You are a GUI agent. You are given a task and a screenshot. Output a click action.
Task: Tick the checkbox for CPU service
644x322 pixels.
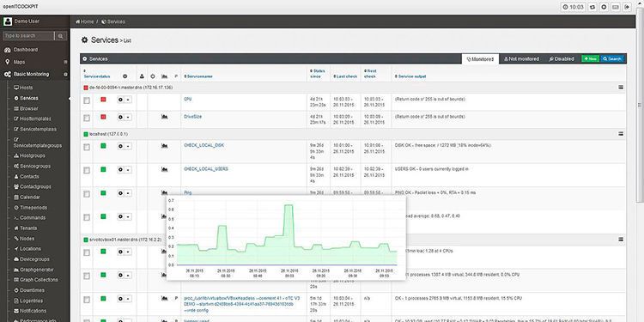pyautogui.click(x=87, y=100)
